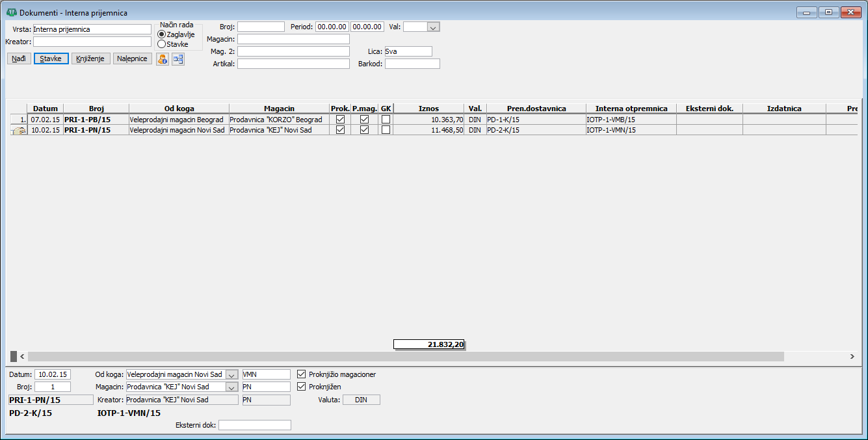868x440 pixels.
Task: Click the Iznos column header
Action: coord(428,109)
